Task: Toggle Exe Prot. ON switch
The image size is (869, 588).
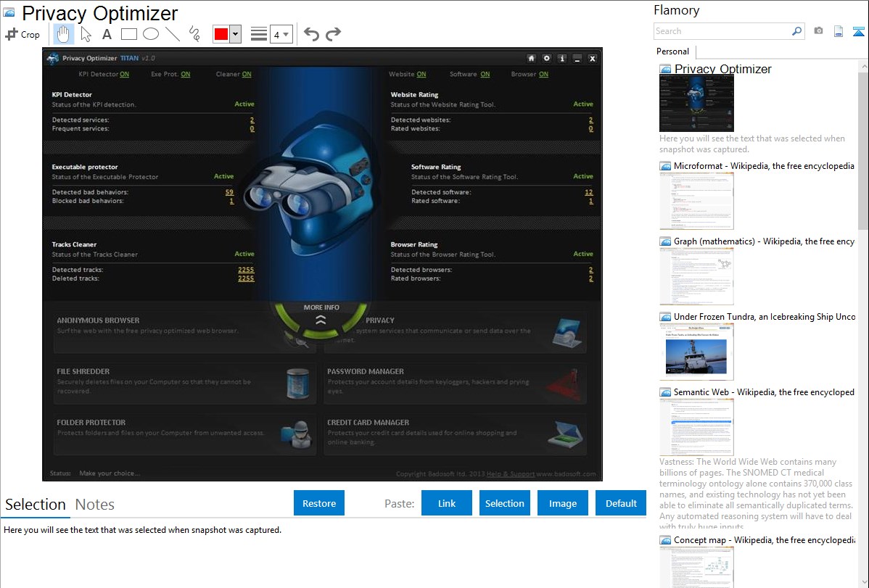Action: click(x=185, y=74)
